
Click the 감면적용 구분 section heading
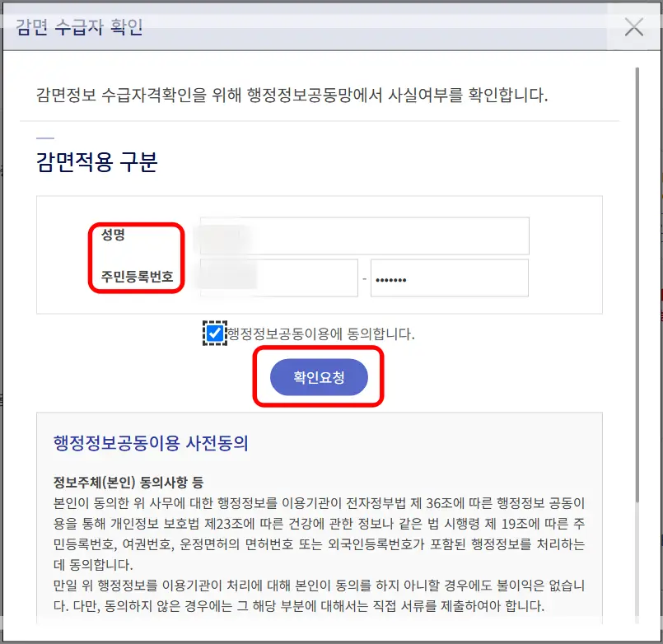coord(96,162)
